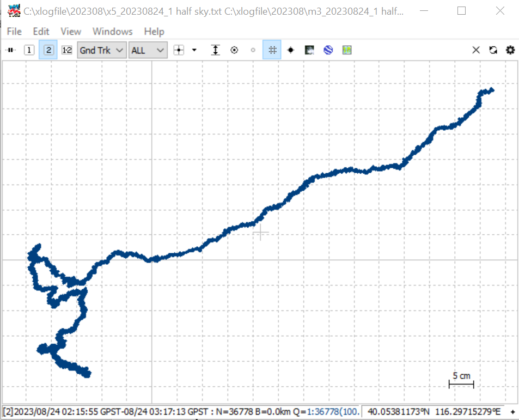Image resolution: width=519 pixels, height=420 pixels.
Task: Click the center-on-origin crosshair icon
Action: pyautogui.click(x=179, y=50)
